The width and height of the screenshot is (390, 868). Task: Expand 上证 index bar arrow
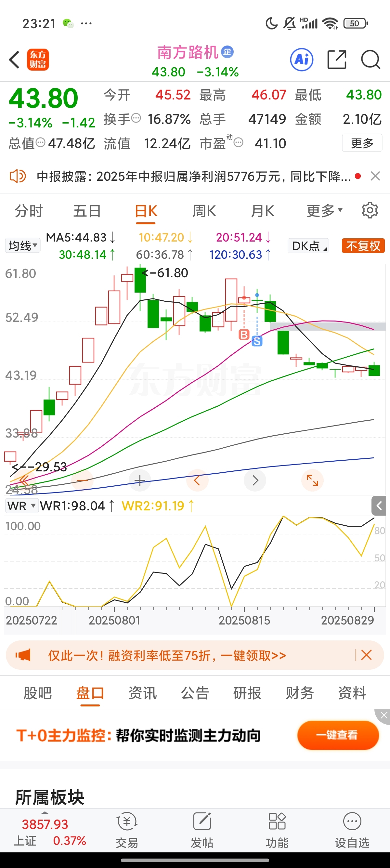pyautogui.click(x=45, y=813)
